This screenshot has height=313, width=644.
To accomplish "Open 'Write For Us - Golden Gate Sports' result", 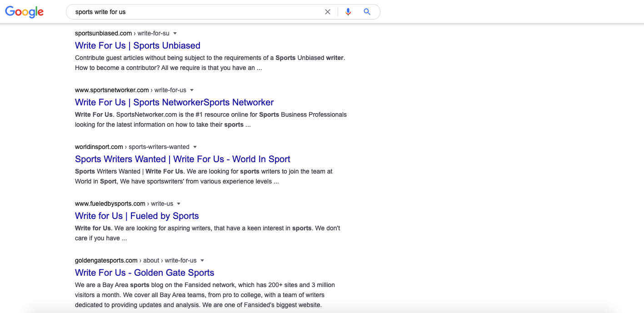I will (145, 273).
